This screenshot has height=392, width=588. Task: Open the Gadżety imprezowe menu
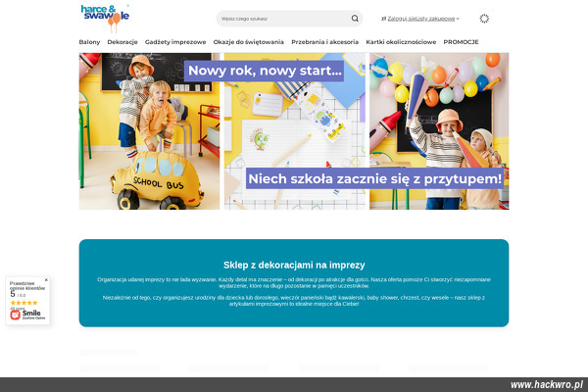tap(175, 42)
